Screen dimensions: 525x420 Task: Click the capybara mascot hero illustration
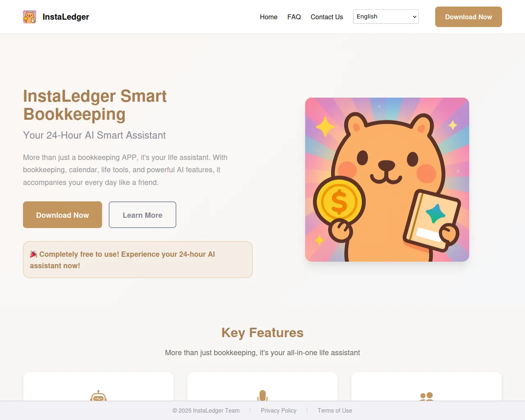coord(387,180)
